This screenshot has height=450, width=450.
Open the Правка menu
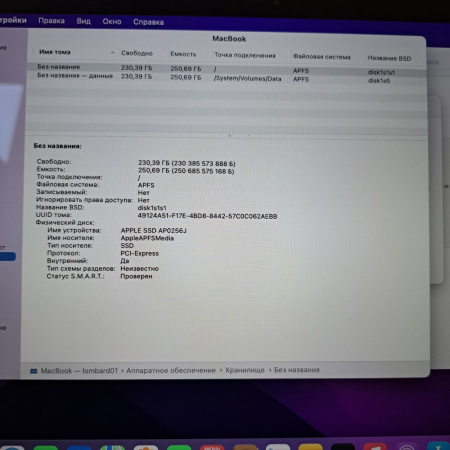point(51,21)
